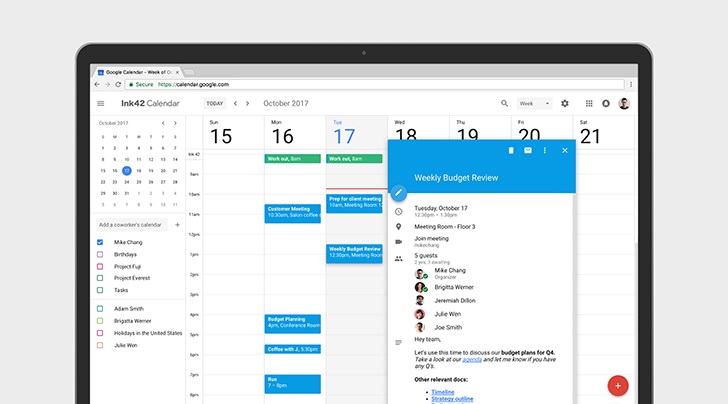Image resolution: width=728 pixels, height=404 pixels.
Task: Open the Run 7–8pm event
Action: [292, 384]
